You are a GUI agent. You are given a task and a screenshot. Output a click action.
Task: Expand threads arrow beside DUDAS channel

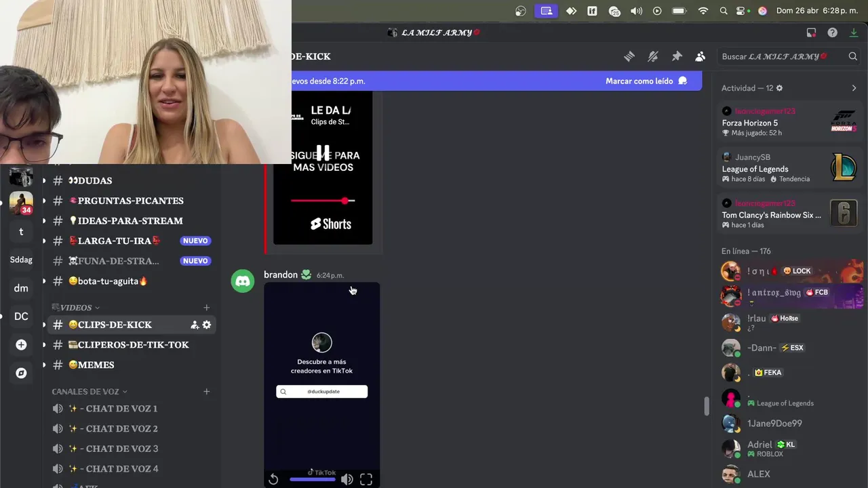(44, 181)
